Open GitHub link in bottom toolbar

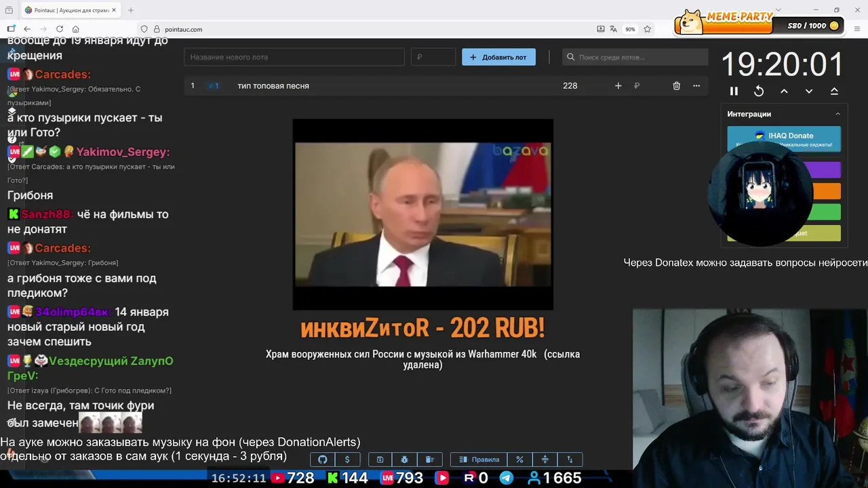click(323, 460)
